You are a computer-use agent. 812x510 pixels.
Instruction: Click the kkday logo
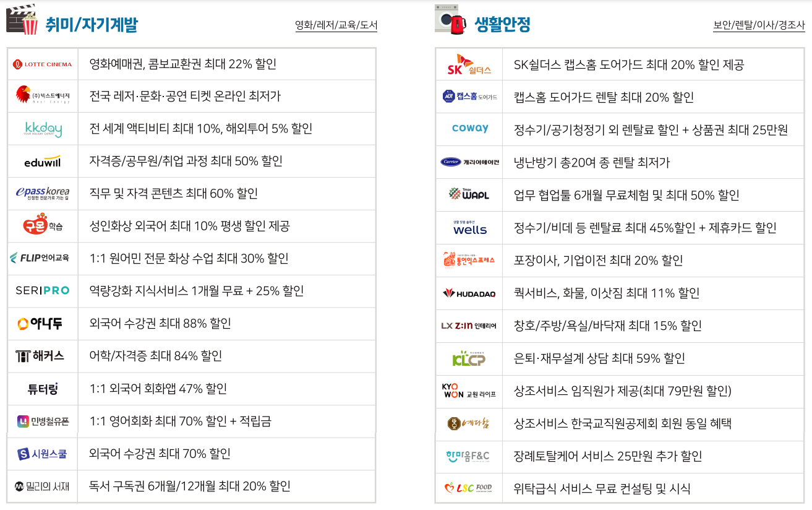coord(43,129)
